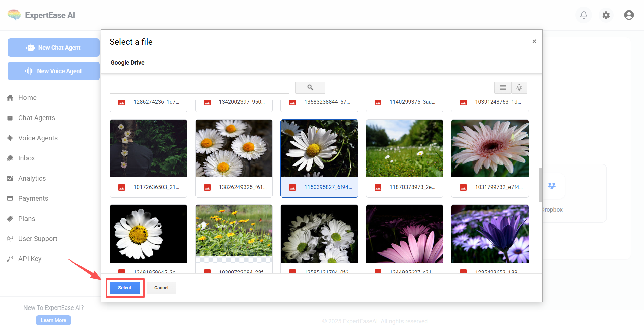The height and width of the screenshot is (332, 644).
Task: Click the file search input field
Action: pyautogui.click(x=199, y=88)
